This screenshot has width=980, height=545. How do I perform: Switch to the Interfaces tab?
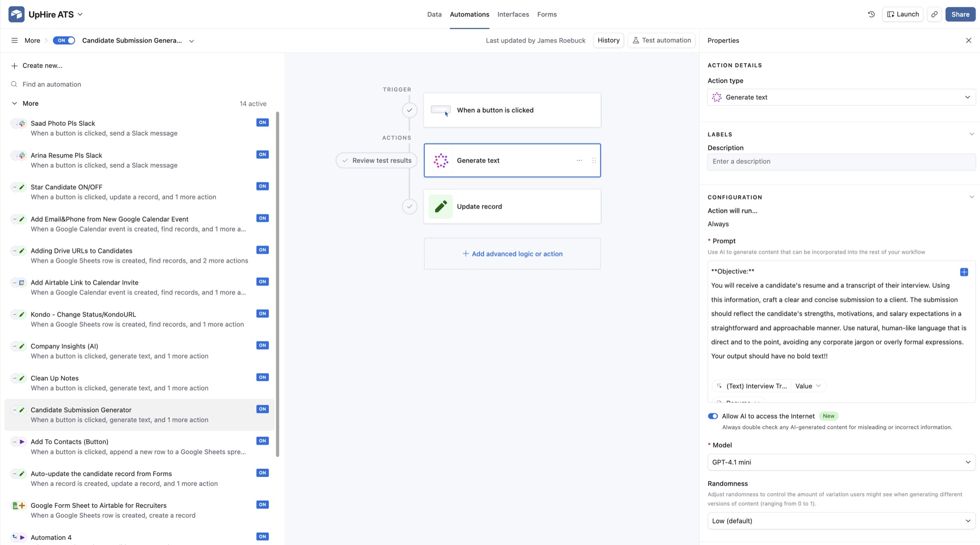tap(513, 14)
